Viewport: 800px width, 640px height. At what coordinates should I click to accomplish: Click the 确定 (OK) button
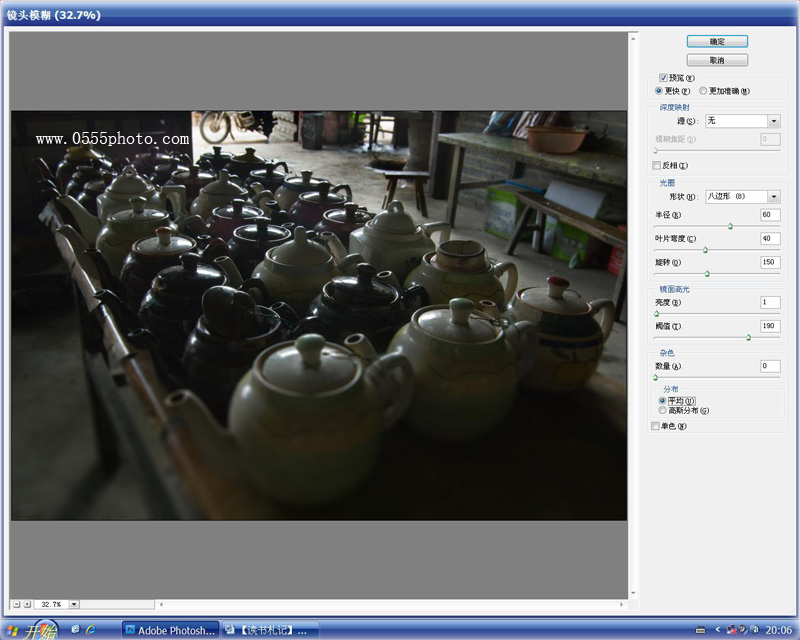pos(717,41)
